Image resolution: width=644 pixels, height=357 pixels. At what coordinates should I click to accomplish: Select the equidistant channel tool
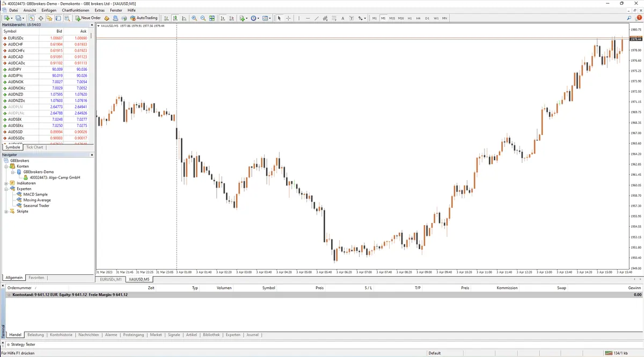tap(325, 18)
